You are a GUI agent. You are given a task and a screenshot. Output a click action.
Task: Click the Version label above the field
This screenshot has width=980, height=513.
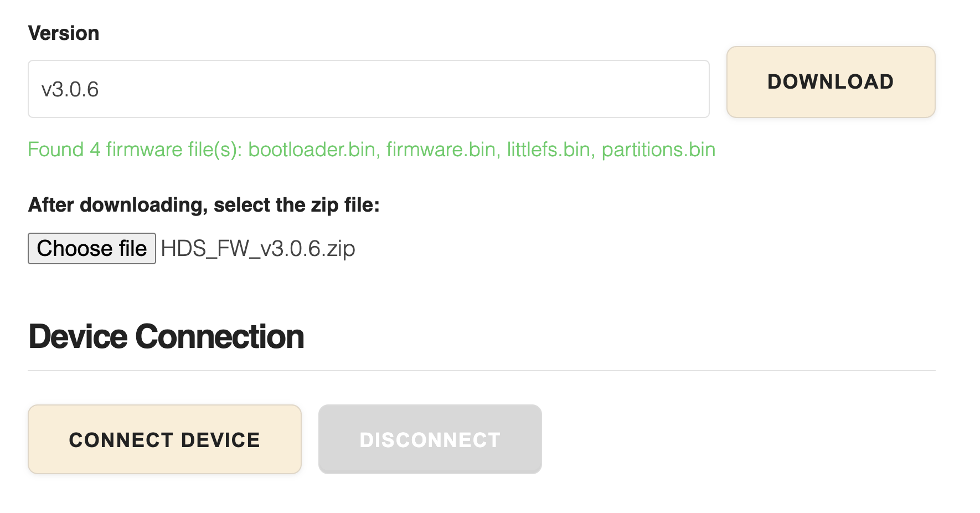click(x=64, y=33)
